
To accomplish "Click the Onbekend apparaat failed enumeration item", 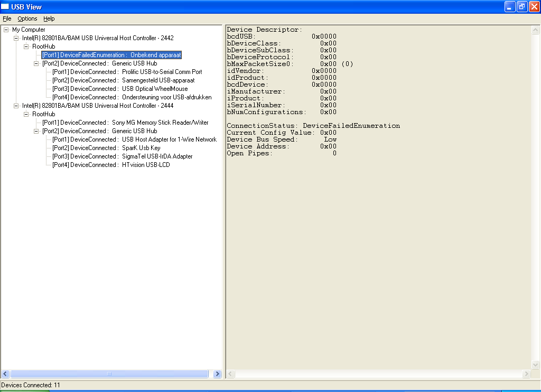I will pos(111,55).
